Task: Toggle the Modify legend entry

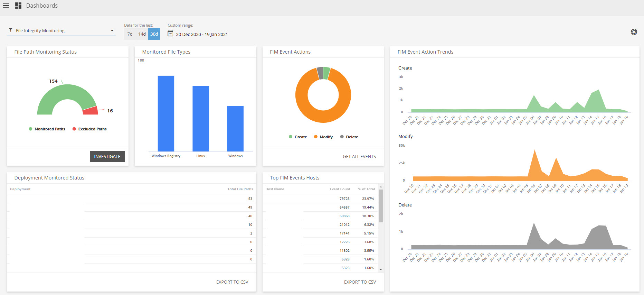Action: click(x=323, y=137)
